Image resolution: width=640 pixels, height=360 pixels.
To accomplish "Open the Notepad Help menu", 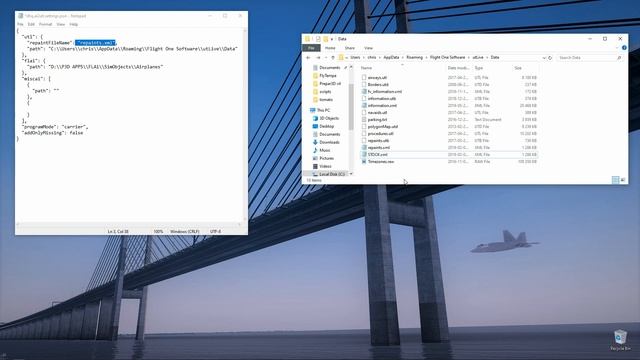I will tap(73, 24).
